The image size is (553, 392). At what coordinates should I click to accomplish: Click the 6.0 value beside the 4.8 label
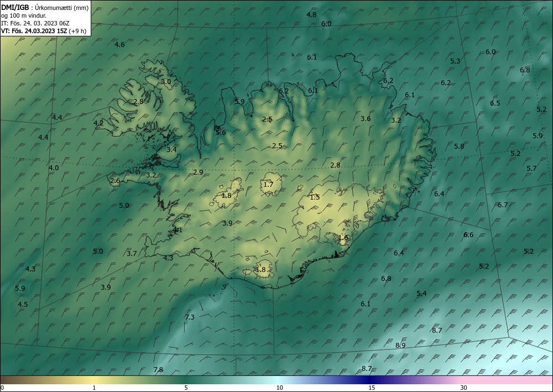coord(326,24)
